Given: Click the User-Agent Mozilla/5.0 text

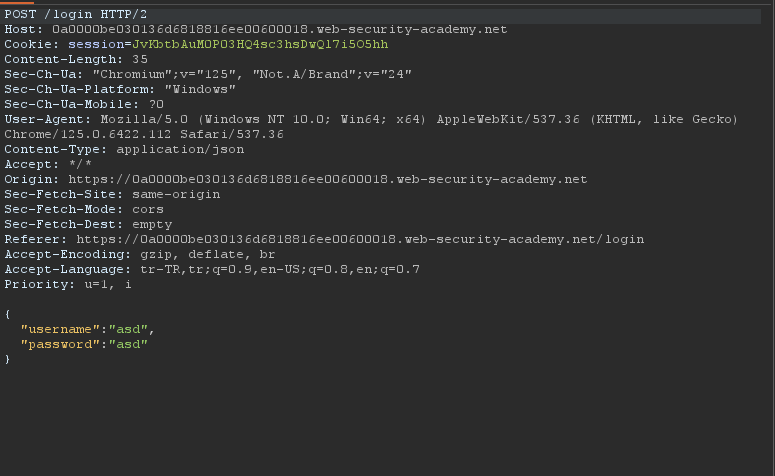Looking at the screenshot, I should pyautogui.click(x=144, y=120).
